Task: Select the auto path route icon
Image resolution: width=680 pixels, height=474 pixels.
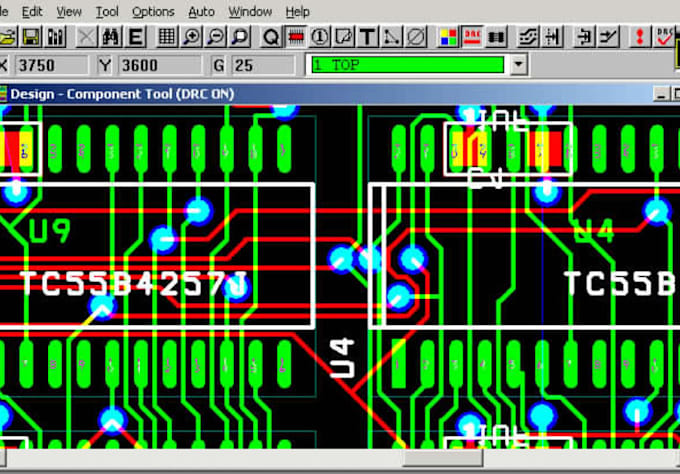Action: pyautogui.click(x=528, y=37)
